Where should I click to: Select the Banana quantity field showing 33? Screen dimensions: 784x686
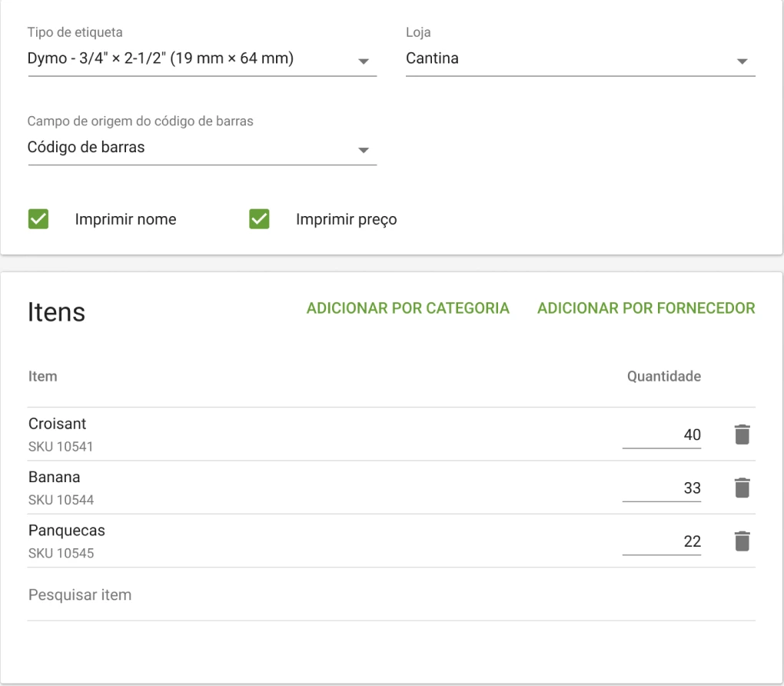coord(661,488)
